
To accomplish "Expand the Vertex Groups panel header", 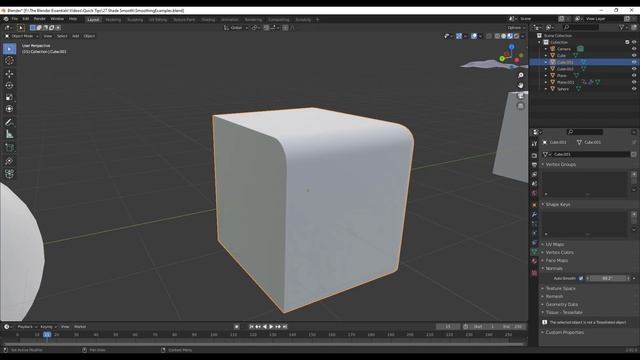I will 560,164.
